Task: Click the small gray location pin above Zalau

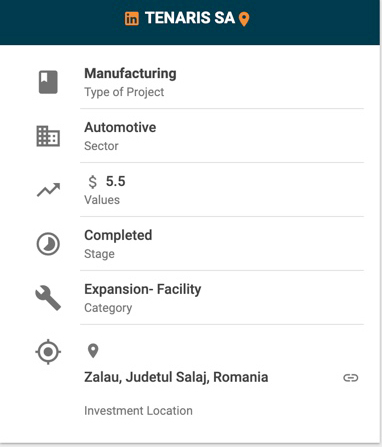Action: (x=93, y=351)
